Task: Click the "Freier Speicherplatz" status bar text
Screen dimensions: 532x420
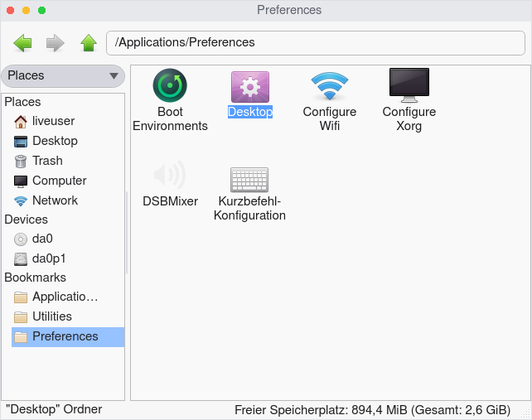Action: [x=373, y=410]
